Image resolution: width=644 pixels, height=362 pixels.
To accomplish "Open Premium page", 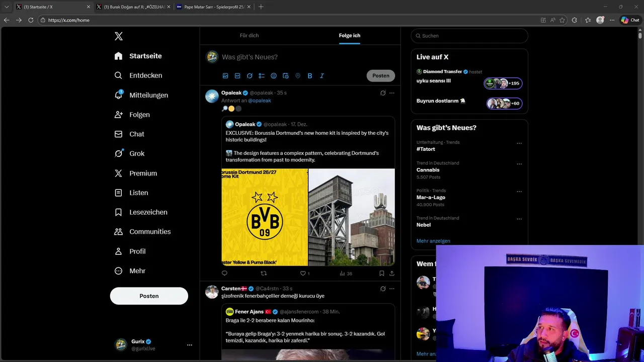I will [x=135, y=173].
